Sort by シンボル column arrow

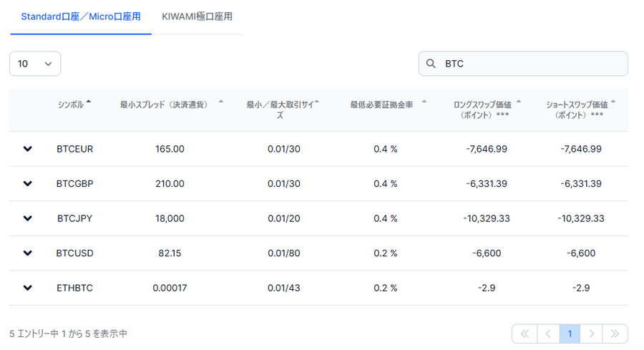[x=89, y=101]
